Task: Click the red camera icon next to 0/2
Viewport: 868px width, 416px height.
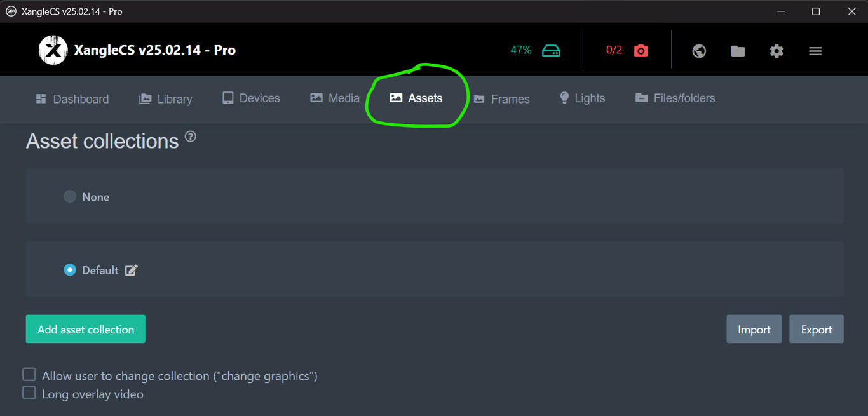Action: click(x=641, y=51)
